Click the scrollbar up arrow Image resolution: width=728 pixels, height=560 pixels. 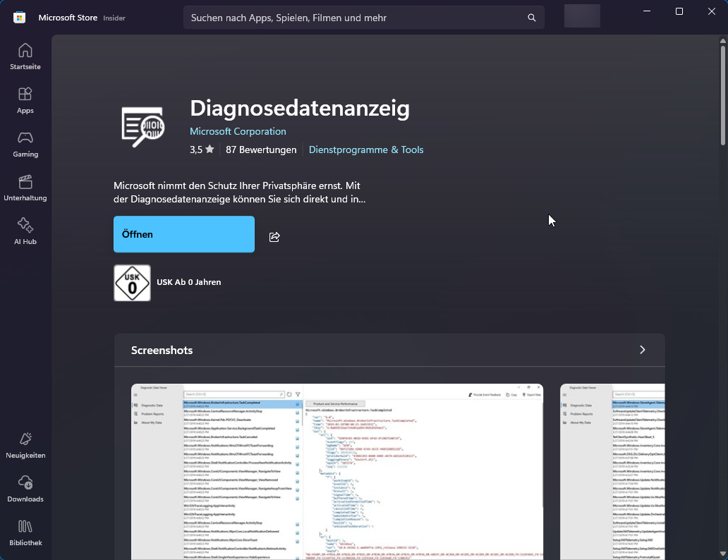[x=723, y=41]
